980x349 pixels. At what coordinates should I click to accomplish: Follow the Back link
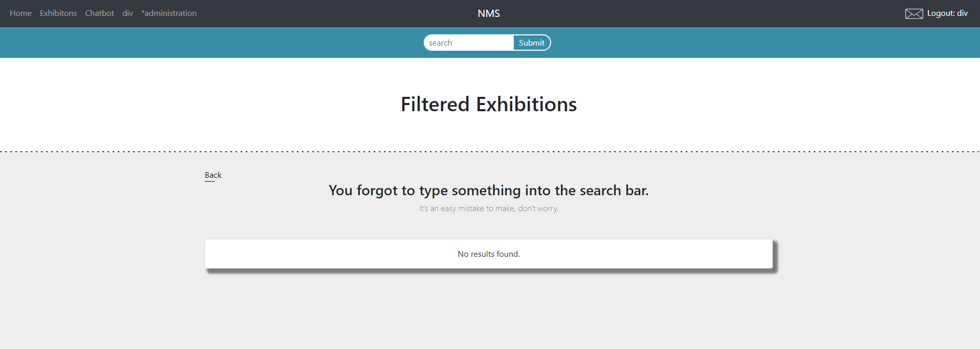coord(213,175)
